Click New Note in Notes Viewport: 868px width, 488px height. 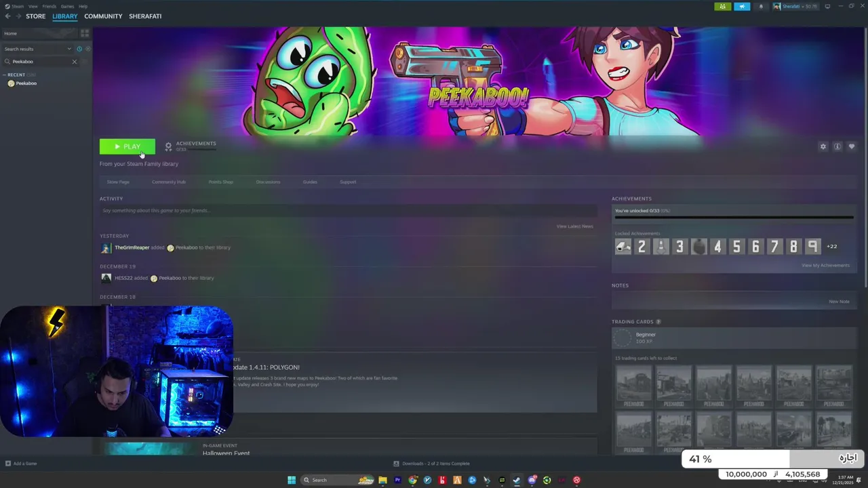[x=839, y=302]
